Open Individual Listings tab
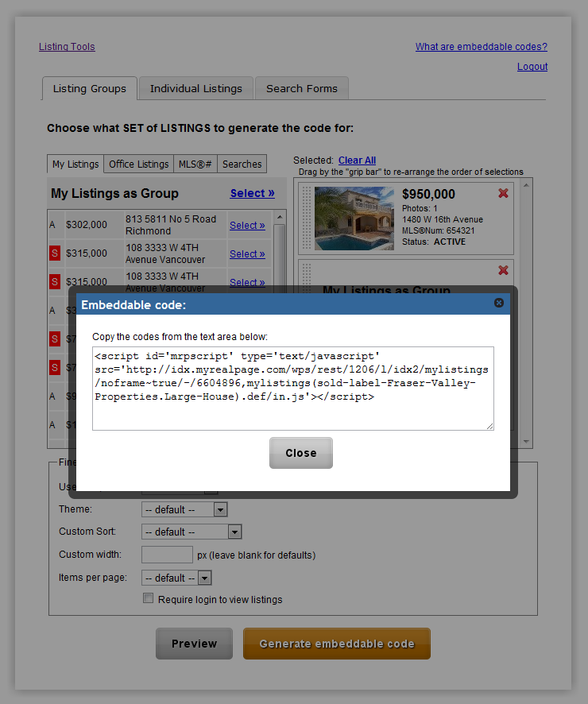Viewport: 588px width, 704px height. (x=196, y=88)
